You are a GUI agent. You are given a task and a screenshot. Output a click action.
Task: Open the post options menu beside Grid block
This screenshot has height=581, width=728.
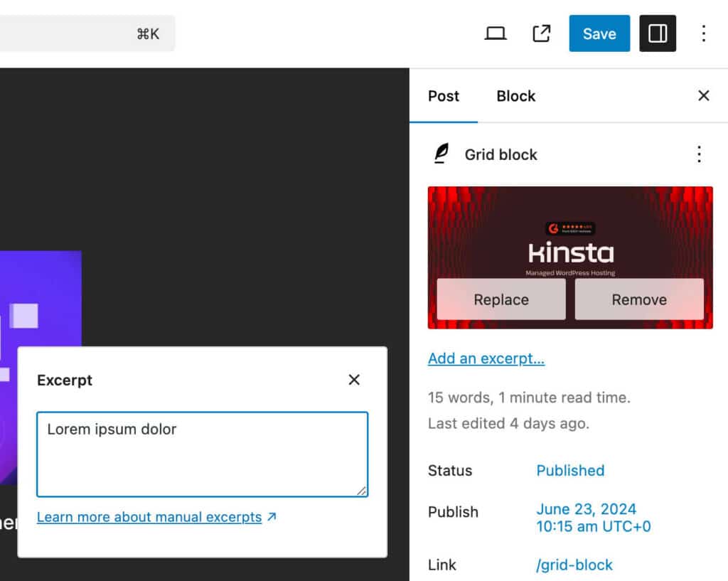tap(699, 154)
